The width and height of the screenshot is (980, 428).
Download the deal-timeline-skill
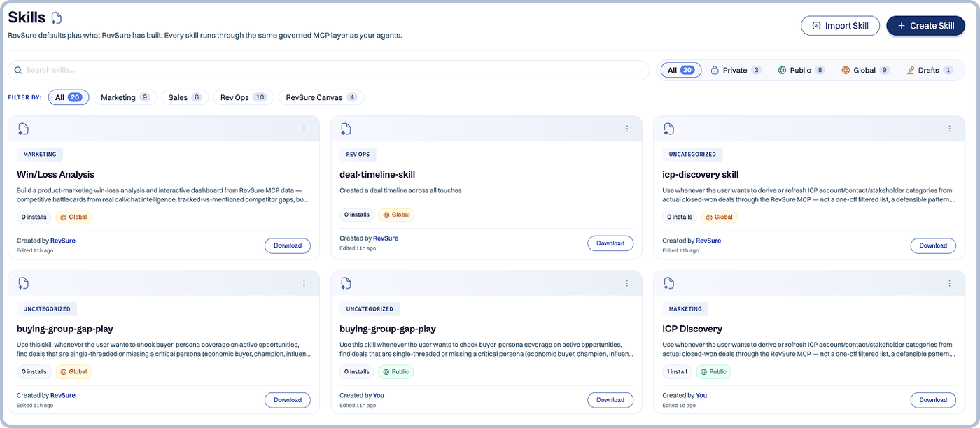pos(610,243)
